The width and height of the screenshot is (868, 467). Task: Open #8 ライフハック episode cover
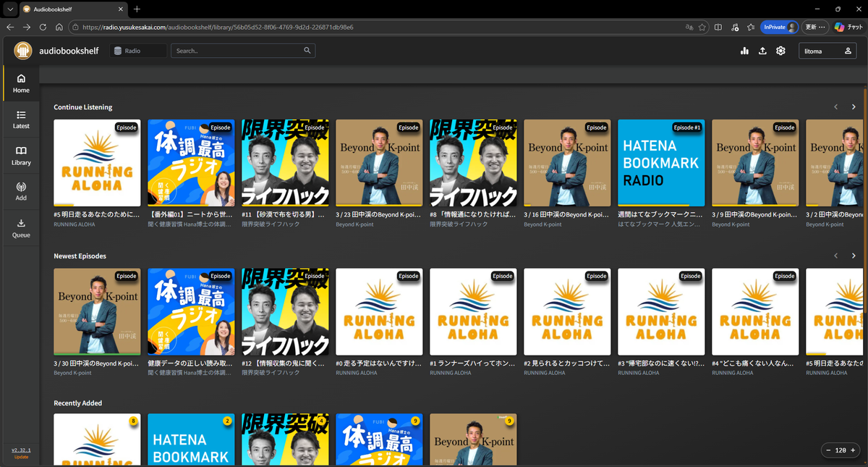(x=473, y=163)
